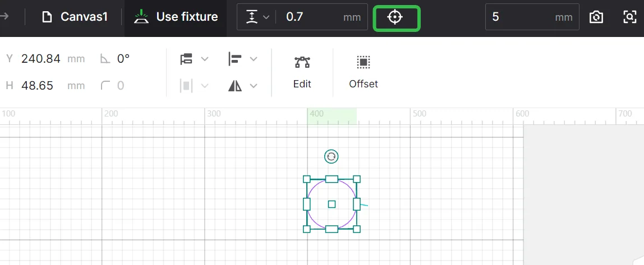Click the focus frame icon at top right
This screenshot has width=644, height=265.
click(x=629, y=17)
